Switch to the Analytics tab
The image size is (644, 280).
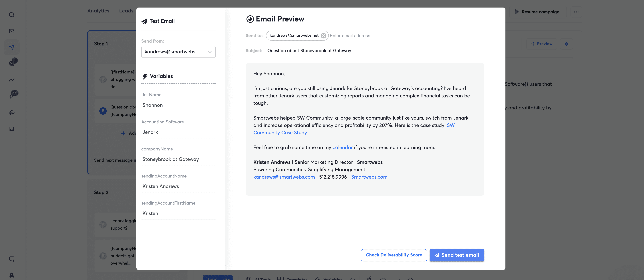98,11
